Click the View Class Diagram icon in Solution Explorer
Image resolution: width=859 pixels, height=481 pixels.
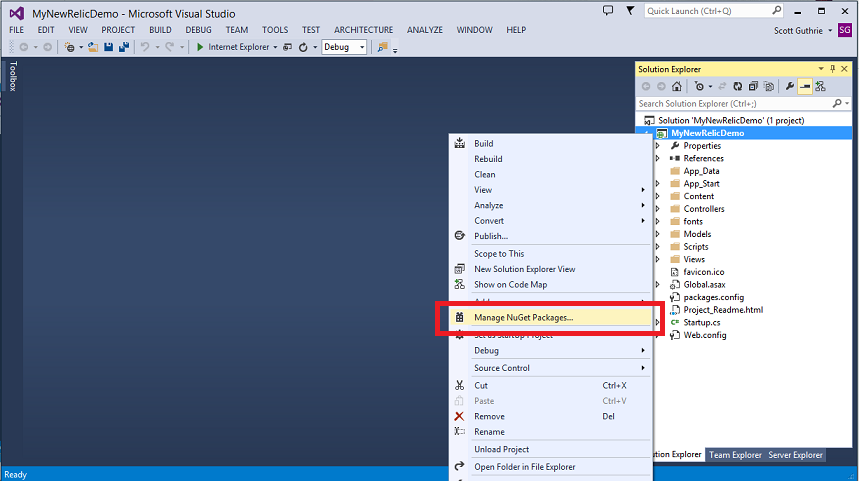[820, 87]
